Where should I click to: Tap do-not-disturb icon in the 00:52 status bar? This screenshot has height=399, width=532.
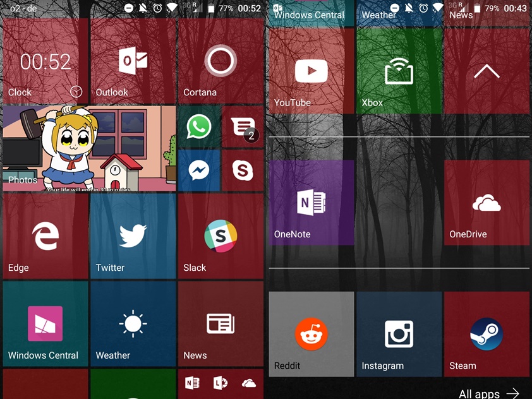tap(129, 8)
